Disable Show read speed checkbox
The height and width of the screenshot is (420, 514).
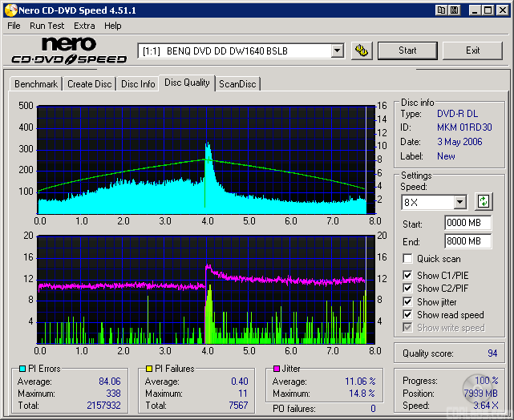click(408, 315)
